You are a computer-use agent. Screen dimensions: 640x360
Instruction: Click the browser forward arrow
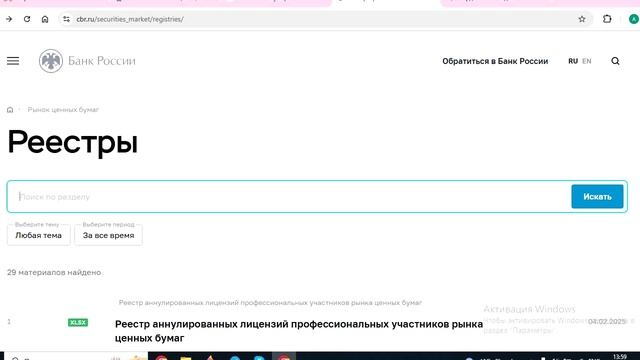[x=9, y=19]
